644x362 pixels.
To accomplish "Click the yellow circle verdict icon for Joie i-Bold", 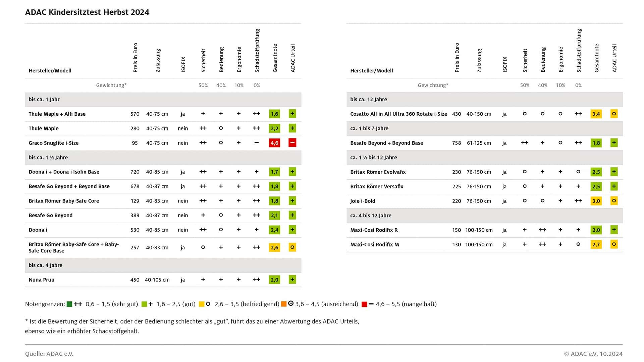I will coord(614,201).
